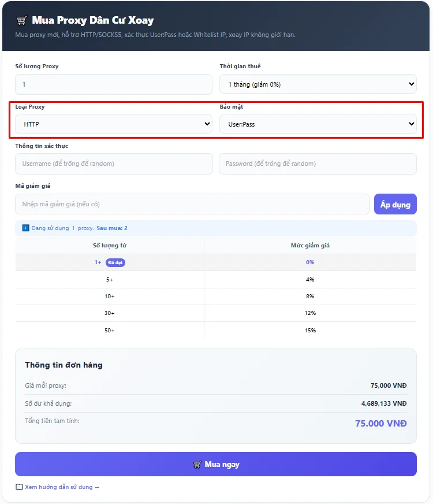
Task: Open the Xem hướng dẫn sử dụng link
Action: (x=62, y=487)
